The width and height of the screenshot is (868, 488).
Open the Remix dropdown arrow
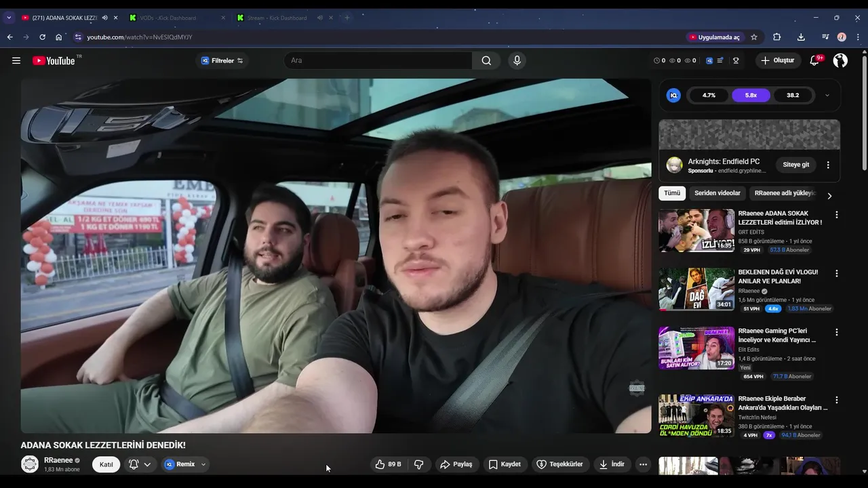tap(203, 464)
